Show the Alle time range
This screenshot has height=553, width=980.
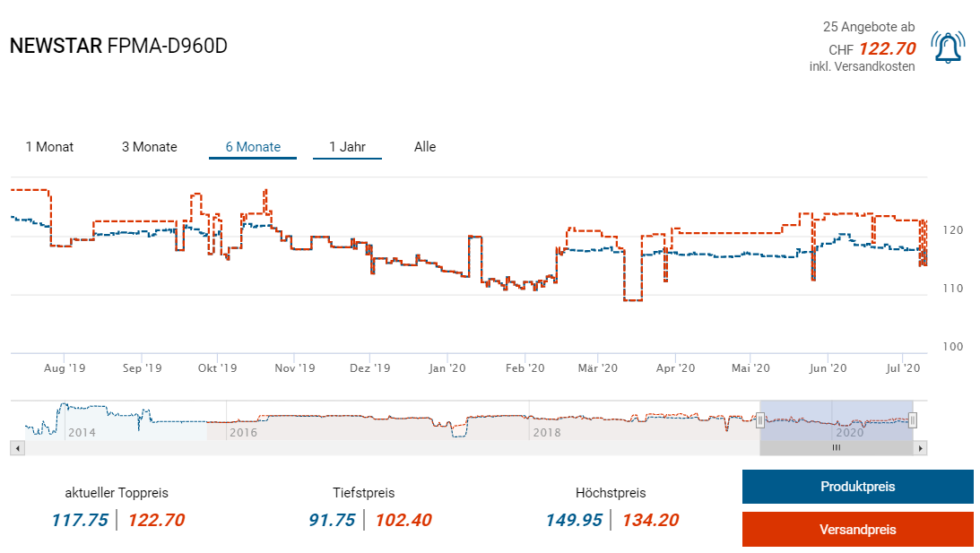pos(425,147)
